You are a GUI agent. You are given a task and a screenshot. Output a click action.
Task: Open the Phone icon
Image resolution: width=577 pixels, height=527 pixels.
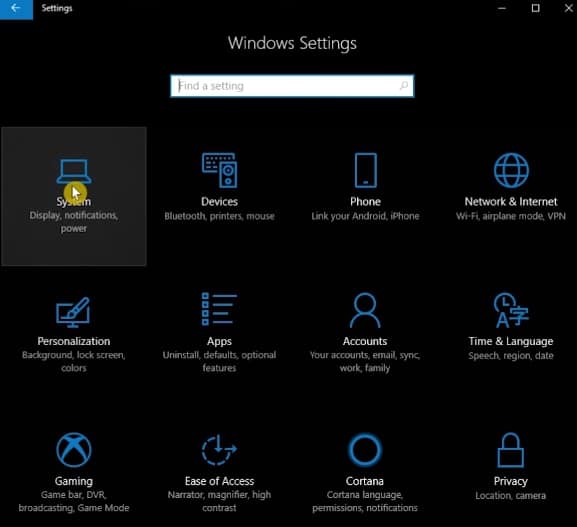tap(365, 170)
